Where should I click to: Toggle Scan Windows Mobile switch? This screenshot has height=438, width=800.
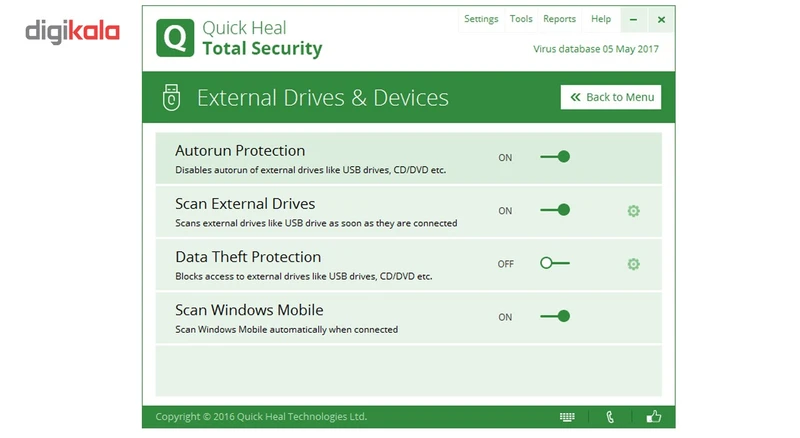tap(555, 316)
